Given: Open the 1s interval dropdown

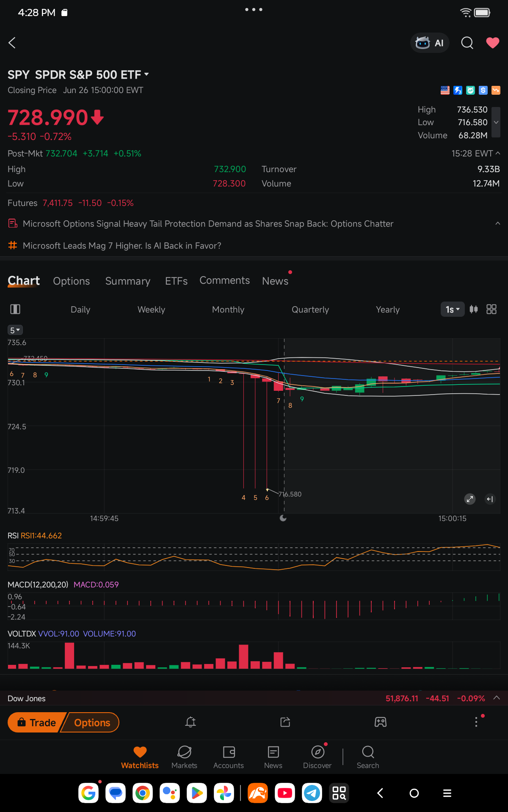Looking at the screenshot, I should click(453, 310).
